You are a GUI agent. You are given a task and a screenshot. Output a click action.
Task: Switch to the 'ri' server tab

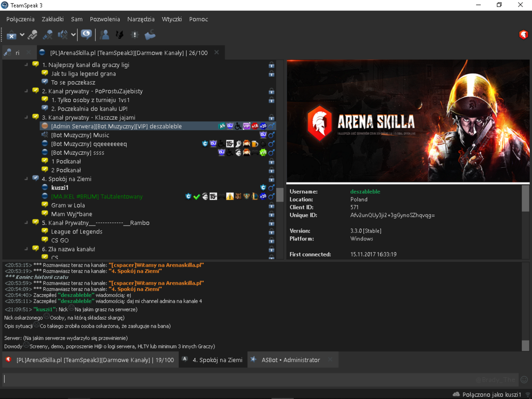tap(17, 53)
